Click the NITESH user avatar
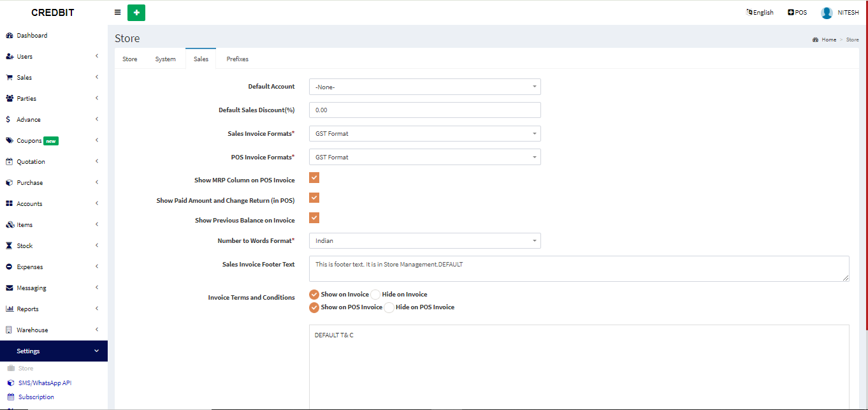 click(827, 13)
